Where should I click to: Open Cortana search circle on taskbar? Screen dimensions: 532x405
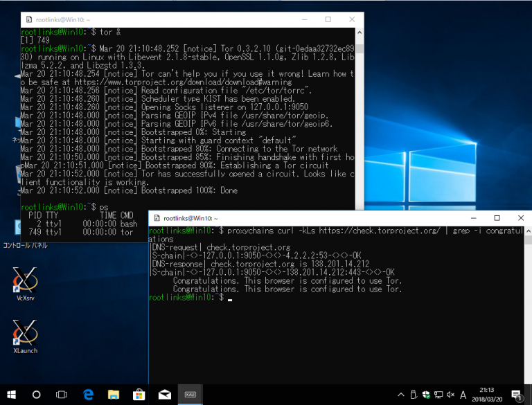tap(36, 395)
